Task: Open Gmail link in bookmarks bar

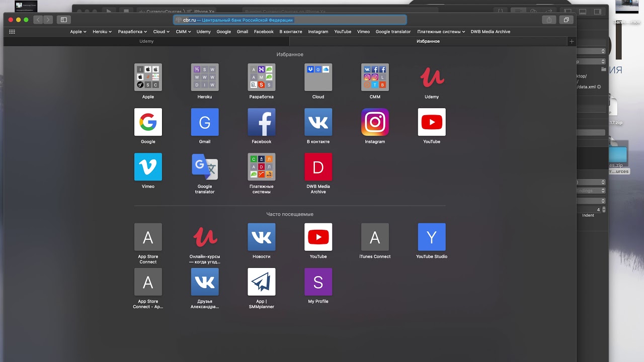Action: pos(243,32)
